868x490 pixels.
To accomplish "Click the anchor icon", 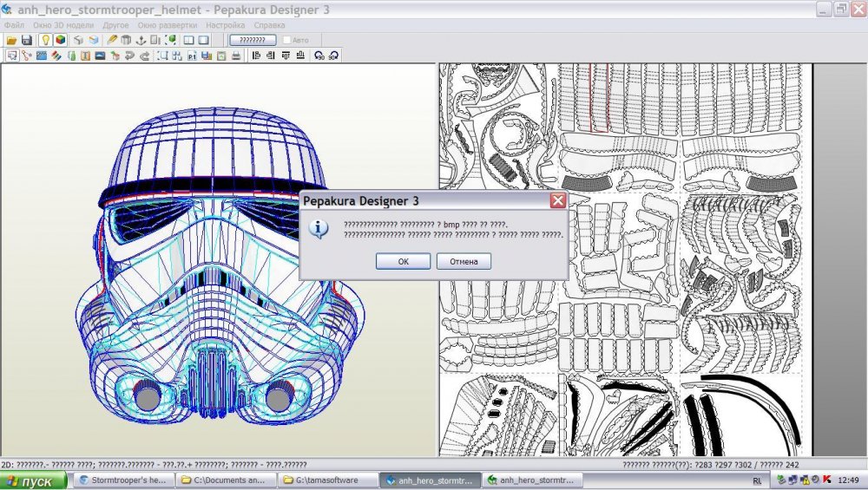I will pyautogui.click(x=141, y=41).
